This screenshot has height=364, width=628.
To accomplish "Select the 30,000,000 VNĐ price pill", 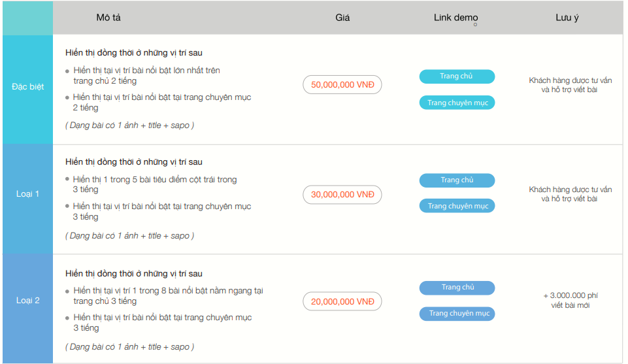I will [342, 195].
